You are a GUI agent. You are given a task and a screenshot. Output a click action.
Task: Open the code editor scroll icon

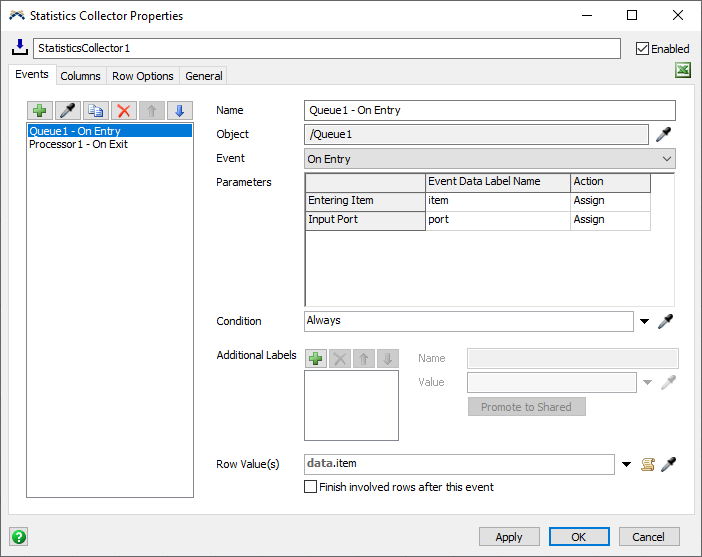pyautogui.click(x=647, y=464)
